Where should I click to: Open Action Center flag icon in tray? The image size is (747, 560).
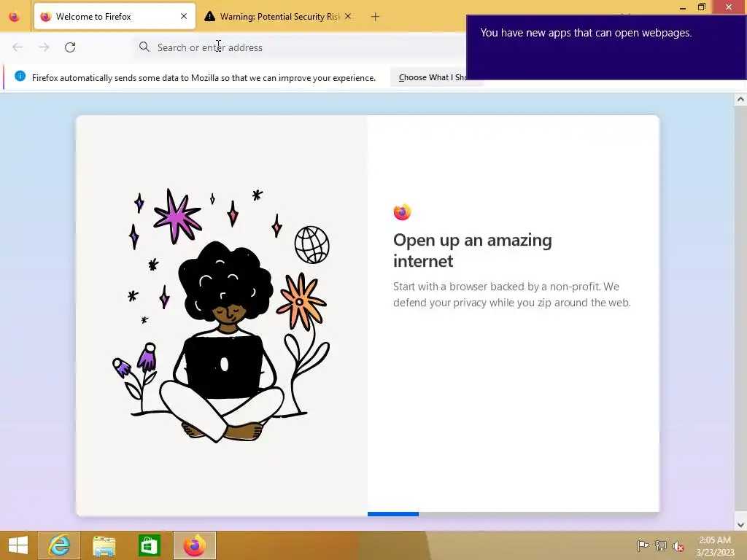643,545
